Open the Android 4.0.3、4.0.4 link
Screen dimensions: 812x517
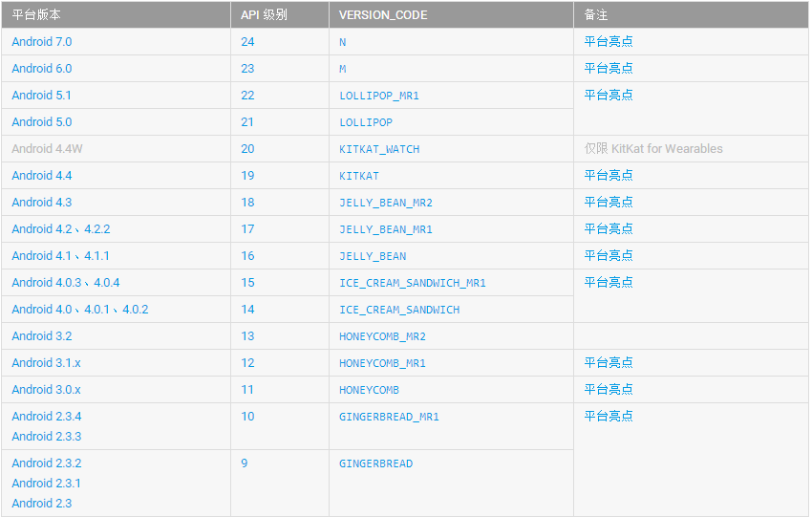coord(65,283)
